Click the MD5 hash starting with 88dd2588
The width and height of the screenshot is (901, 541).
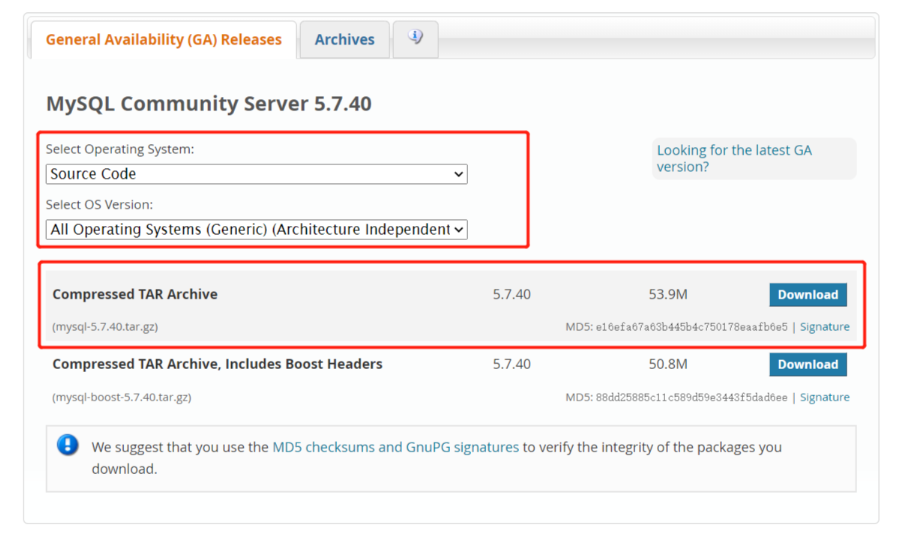click(x=692, y=397)
